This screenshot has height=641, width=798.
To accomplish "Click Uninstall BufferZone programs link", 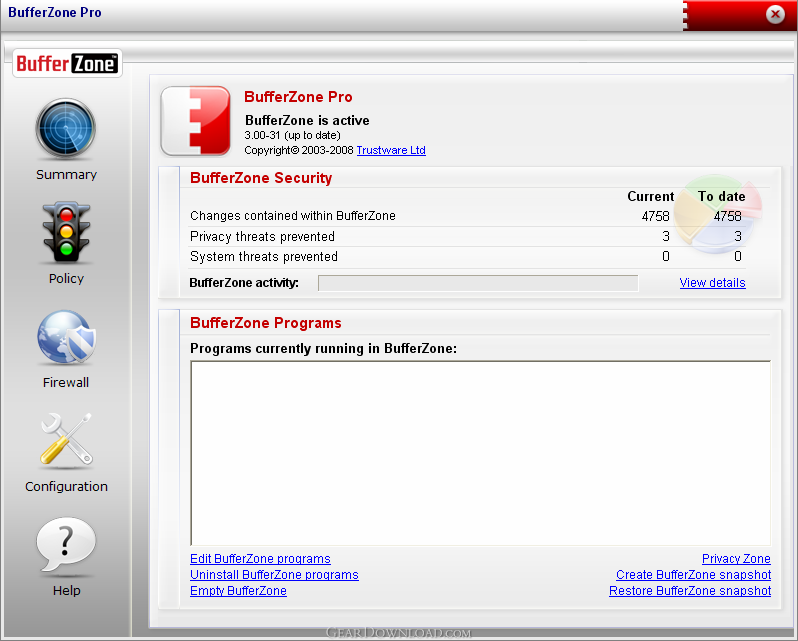I will coord(274,575).
